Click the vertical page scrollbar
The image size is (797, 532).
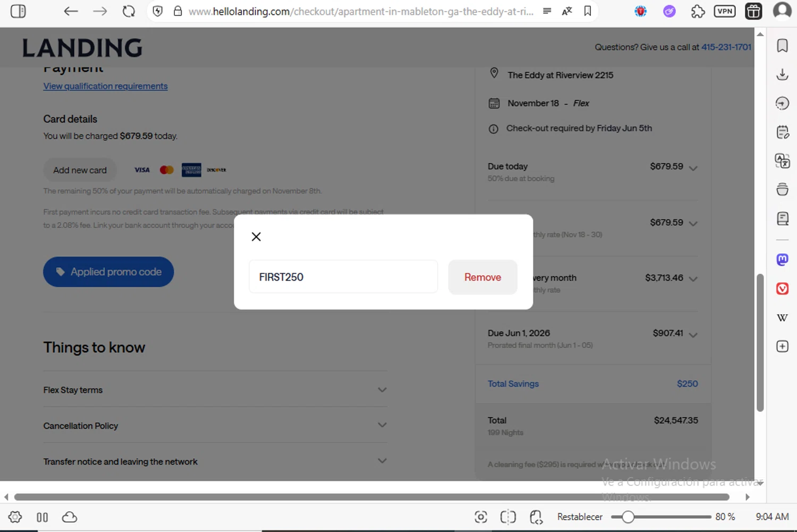(x=760, y=343)
